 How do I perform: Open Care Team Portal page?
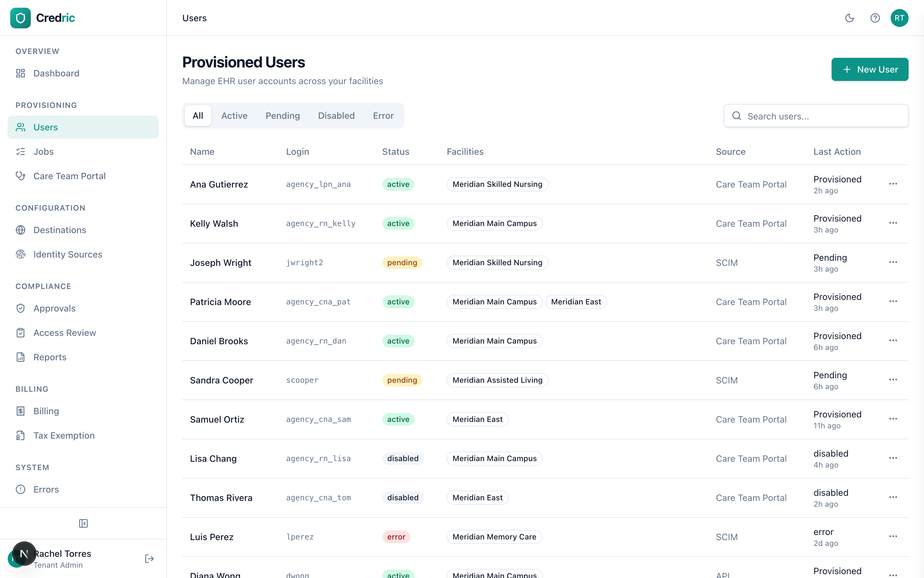pos(83,176)
